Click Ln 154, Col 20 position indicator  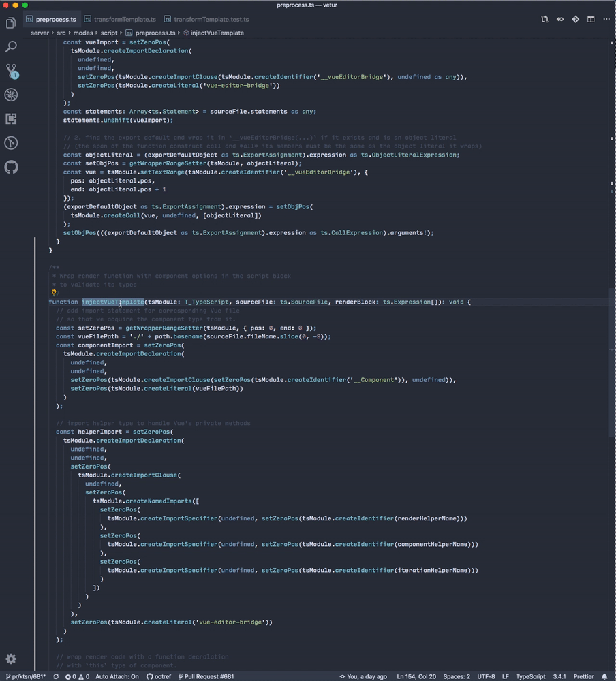pos(416,676)
